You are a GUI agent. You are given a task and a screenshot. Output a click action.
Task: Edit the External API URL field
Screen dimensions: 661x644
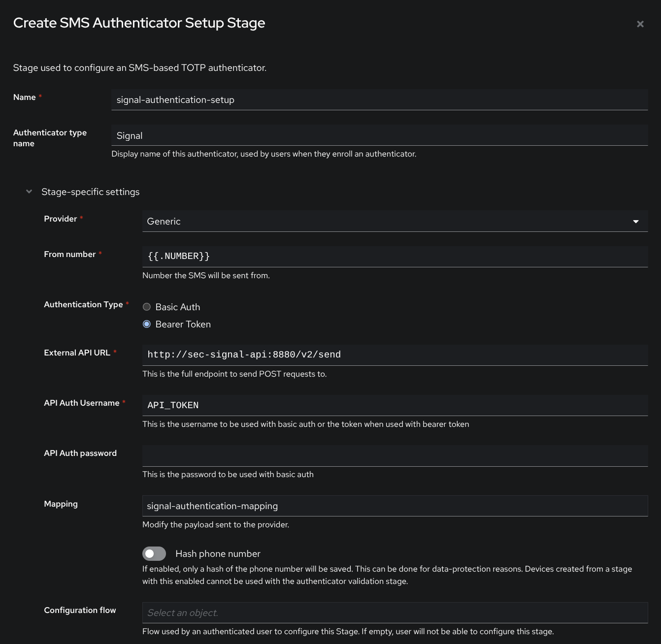394,354
